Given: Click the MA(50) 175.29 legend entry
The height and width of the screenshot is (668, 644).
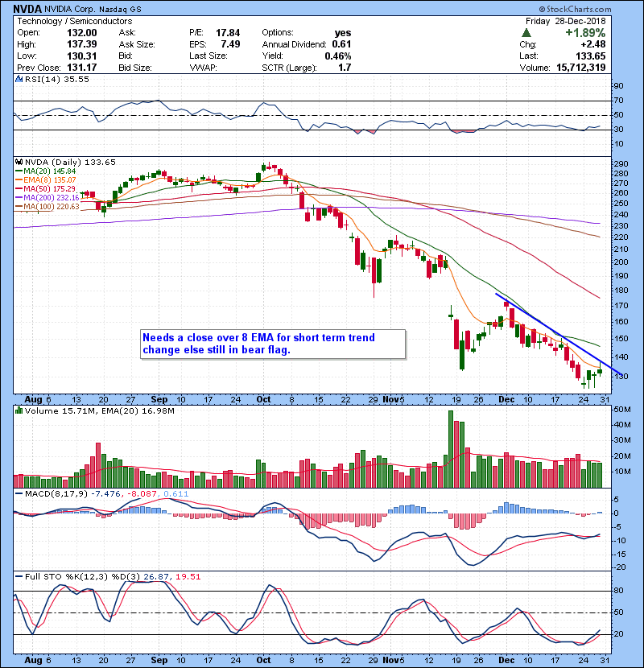Looking at the screenshot, I should 46,188.
